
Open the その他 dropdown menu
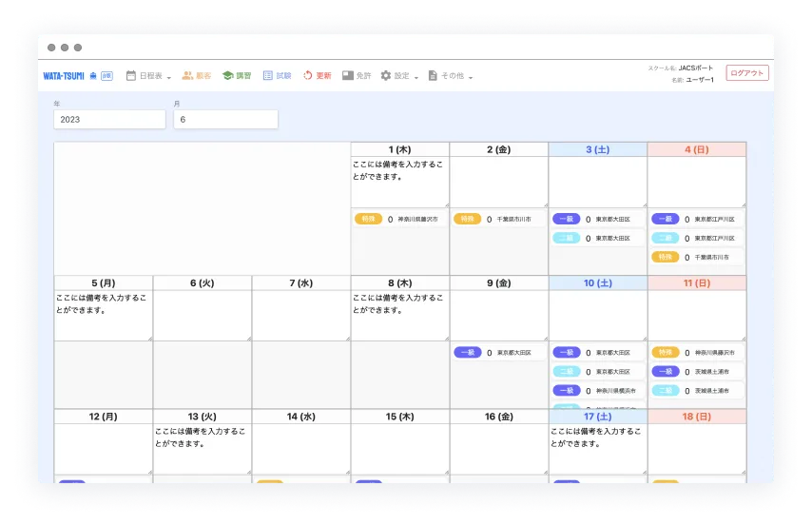[451, 76]
